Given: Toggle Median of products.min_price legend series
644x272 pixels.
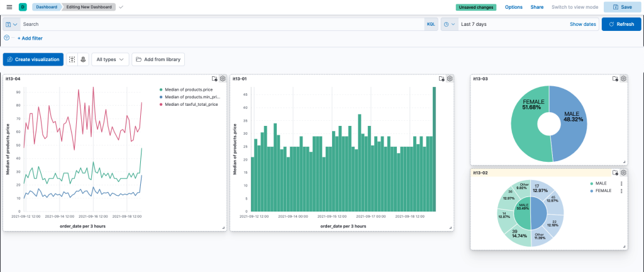Looking at the screenshot, I should 192,97.
